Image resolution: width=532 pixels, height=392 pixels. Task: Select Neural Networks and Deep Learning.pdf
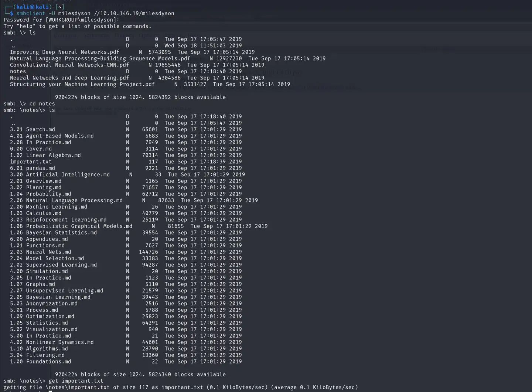69,78
